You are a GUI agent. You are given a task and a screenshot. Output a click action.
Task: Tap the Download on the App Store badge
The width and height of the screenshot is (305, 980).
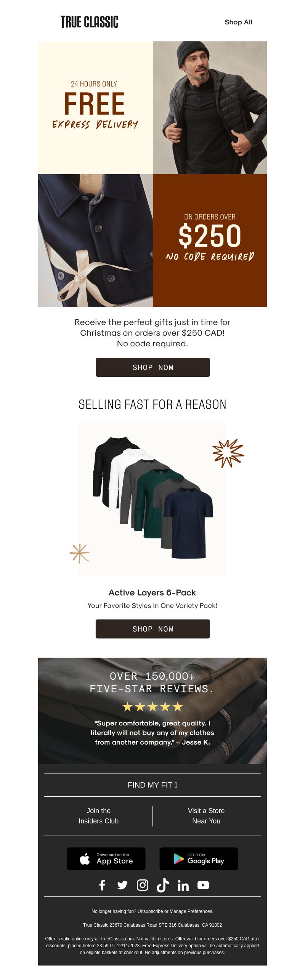coord(106,859)
